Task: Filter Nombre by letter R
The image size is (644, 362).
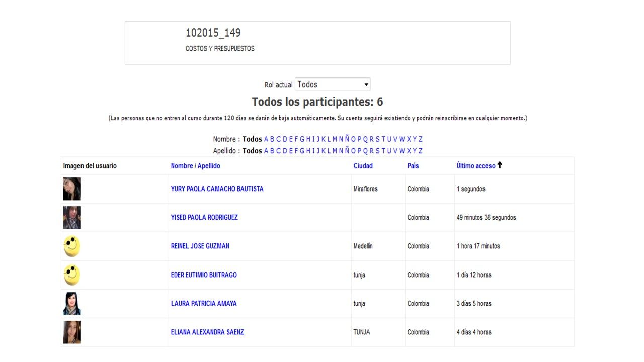Action: [x=372, y=139]
